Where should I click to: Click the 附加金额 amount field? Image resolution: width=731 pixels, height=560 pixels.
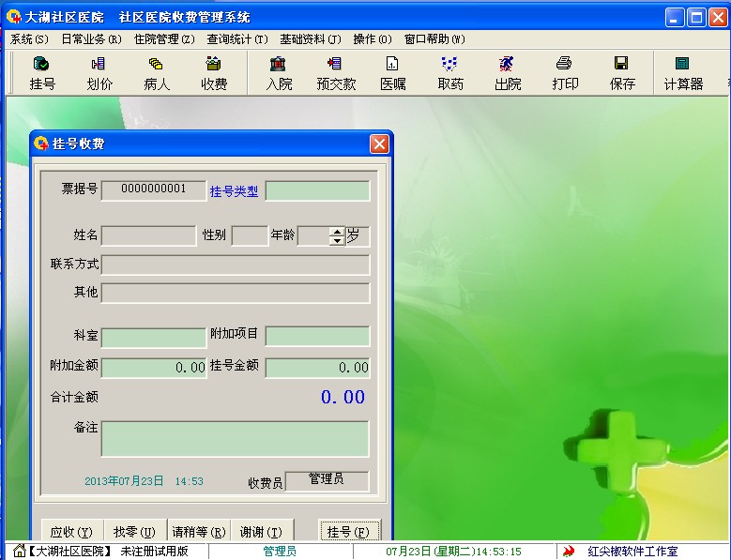pos(154,368)
